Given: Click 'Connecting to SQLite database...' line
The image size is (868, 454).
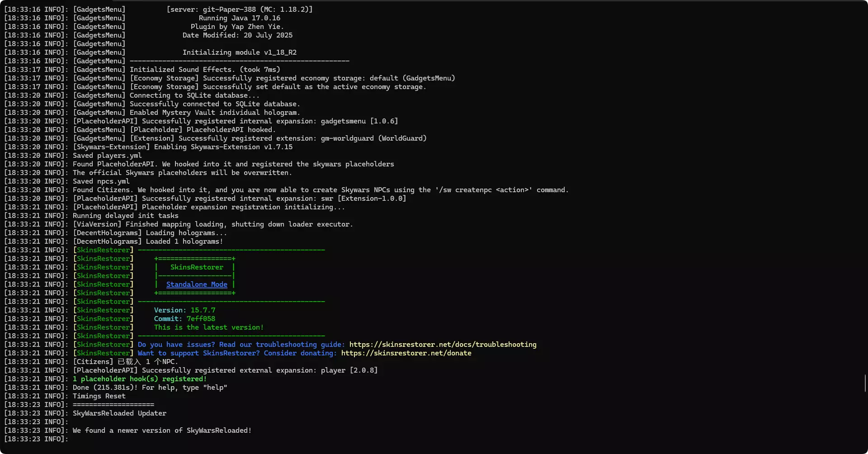Looking at the screenshot, I should [194, 95].
